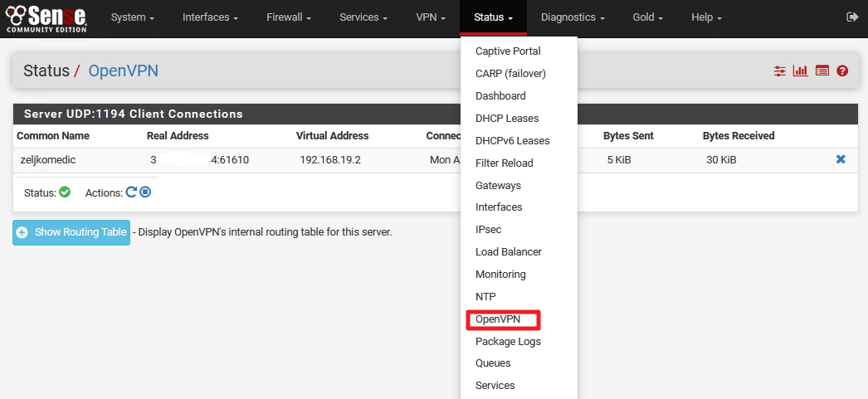Click the Show Routing Table button
The height and width of the screenshot is (399, 868).
click(71, 232)
